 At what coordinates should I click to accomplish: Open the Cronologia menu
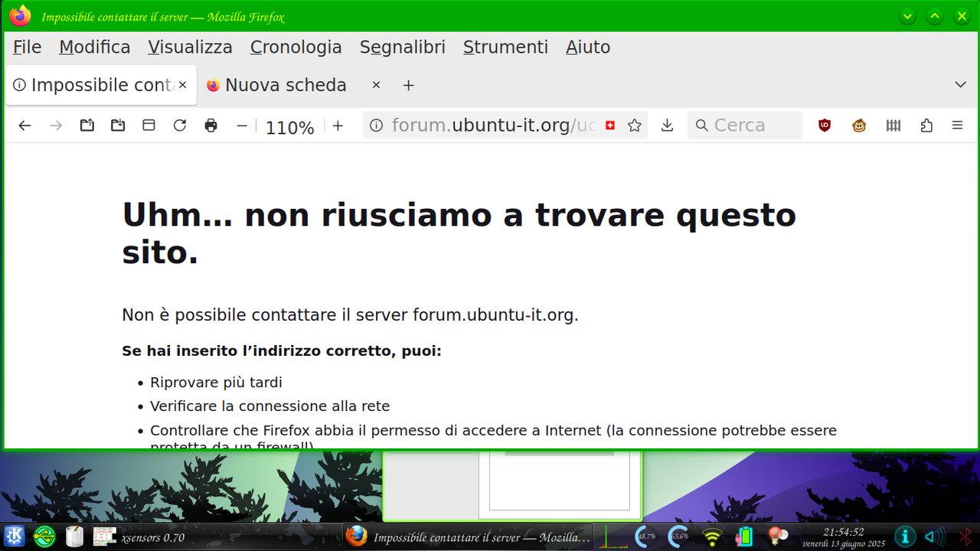[296, 47]
